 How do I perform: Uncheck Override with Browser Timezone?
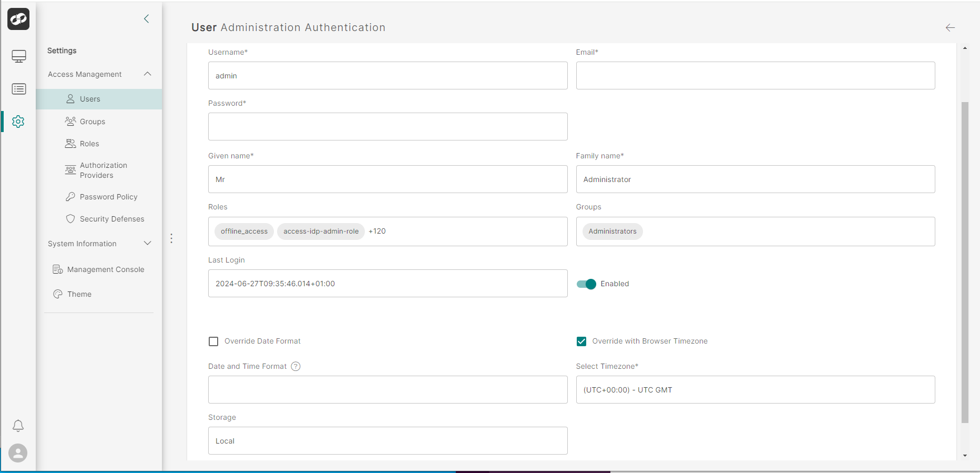click(x=581, y=341)
